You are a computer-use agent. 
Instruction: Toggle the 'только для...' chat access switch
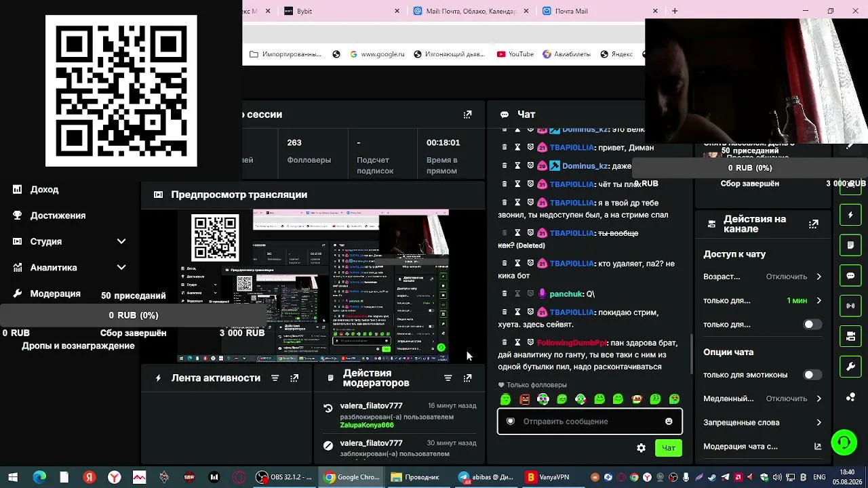[x=811, y=325]
